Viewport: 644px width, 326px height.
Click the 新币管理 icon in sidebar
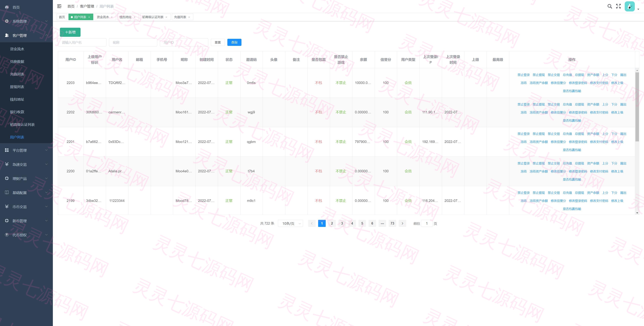7,221
